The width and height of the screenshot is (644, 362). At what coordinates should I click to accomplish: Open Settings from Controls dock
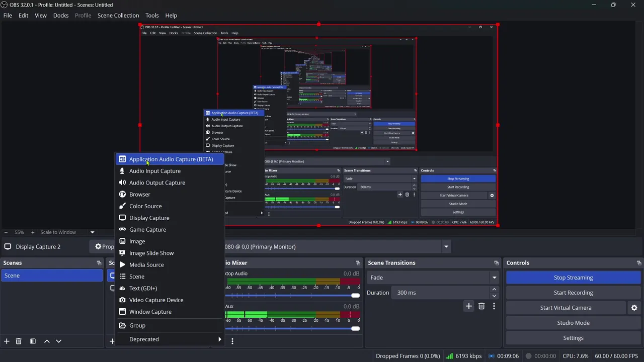[x=573, y=338]
